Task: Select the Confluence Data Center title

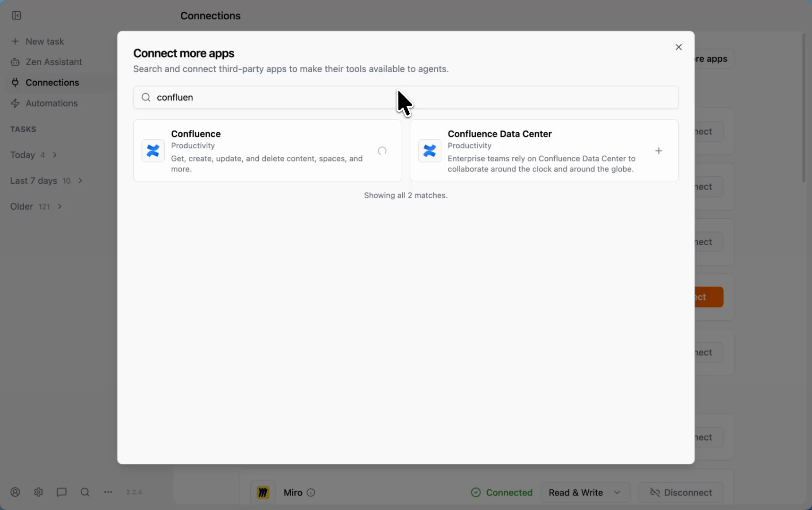Action: (x=499, y=134)
